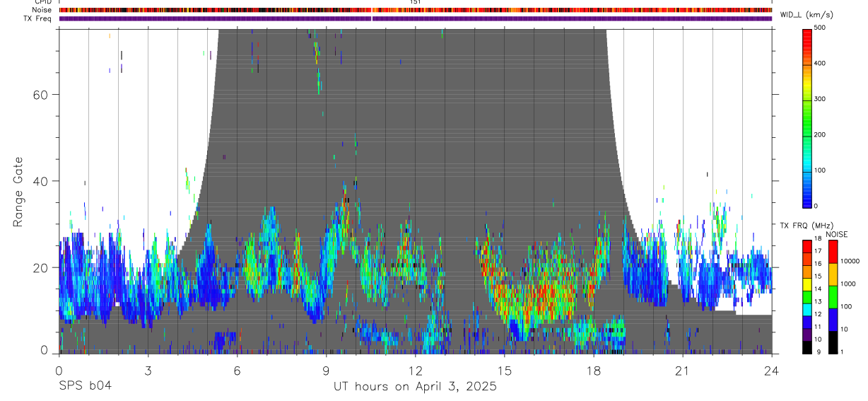Click the 6 tick on the UT hours axis
Screen dimensions: 868x401
click(237, 370)
